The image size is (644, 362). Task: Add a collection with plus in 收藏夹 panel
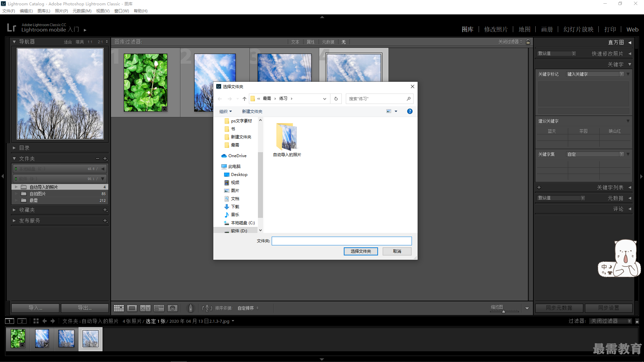click(105, 210)
